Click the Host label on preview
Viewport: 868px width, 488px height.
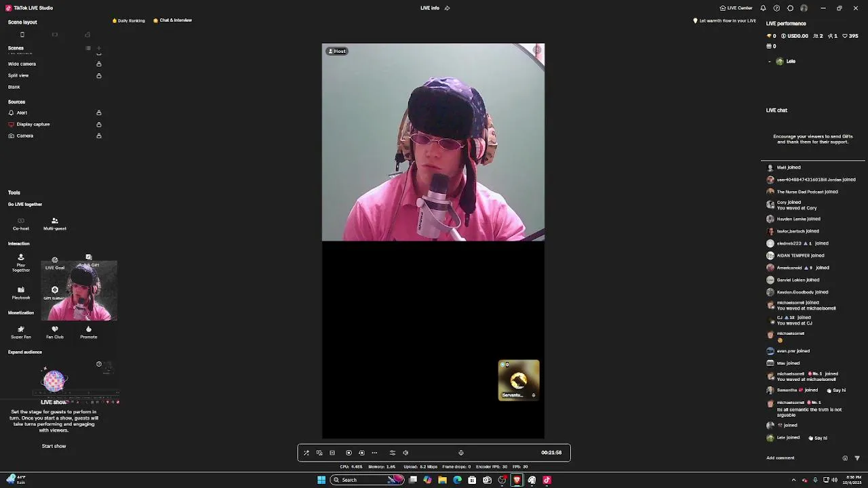[x=337, y=51]
